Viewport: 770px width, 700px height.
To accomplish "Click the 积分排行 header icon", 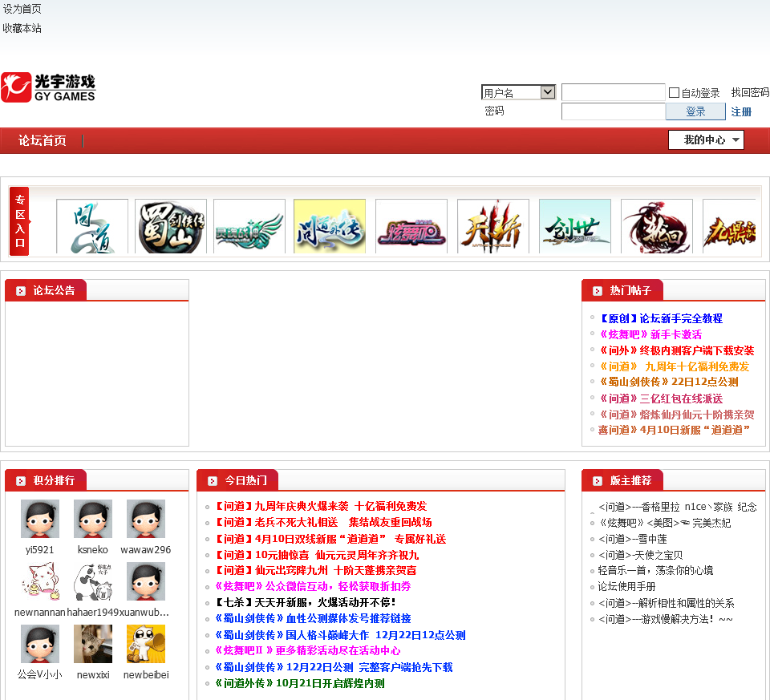I will click(21, 481).
